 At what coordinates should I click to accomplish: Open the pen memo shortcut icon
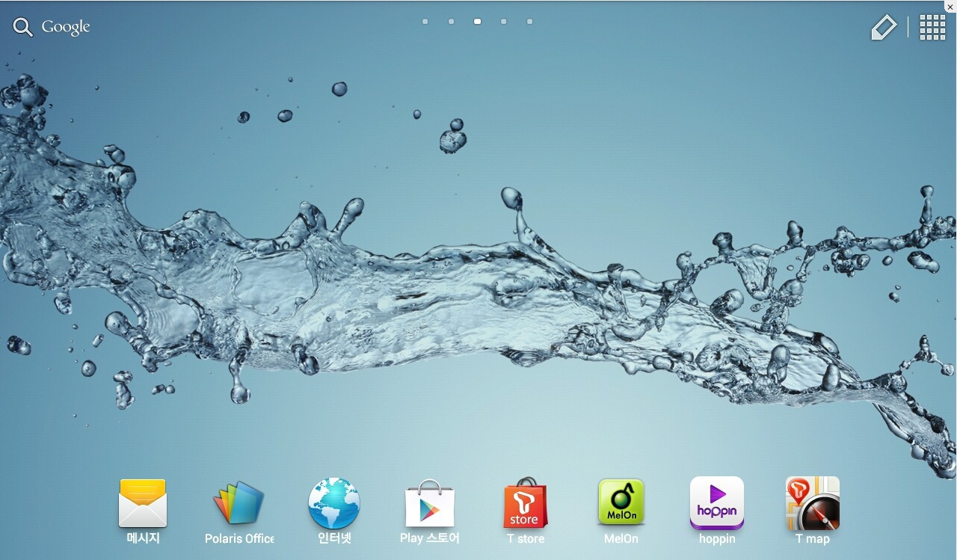884,28
